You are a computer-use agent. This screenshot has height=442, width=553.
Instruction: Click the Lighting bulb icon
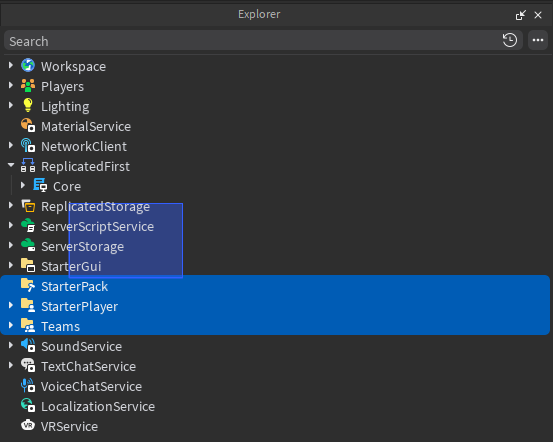28,106
